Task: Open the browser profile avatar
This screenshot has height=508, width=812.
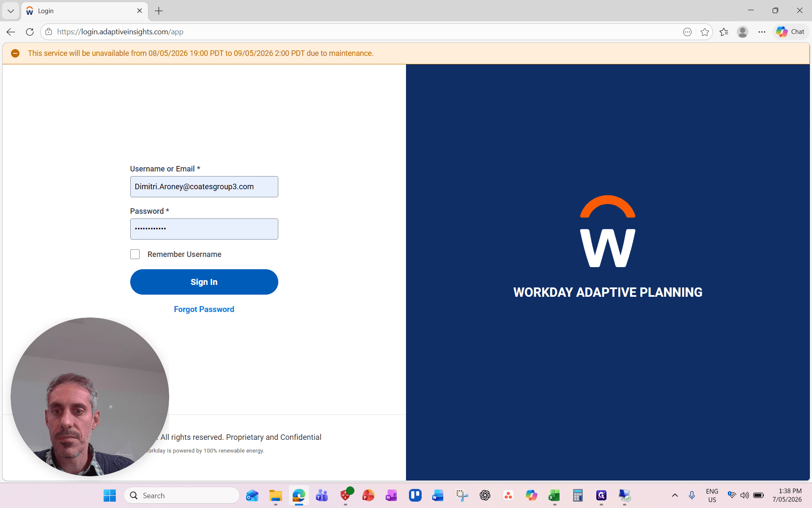Action: pyautogui.click(x=743, y=32)
